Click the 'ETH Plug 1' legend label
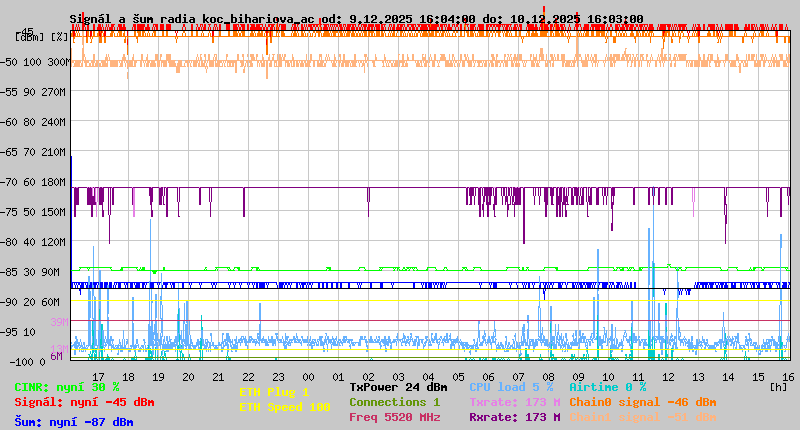The width and height of the screenshot is (800, 430). (274, 392)
